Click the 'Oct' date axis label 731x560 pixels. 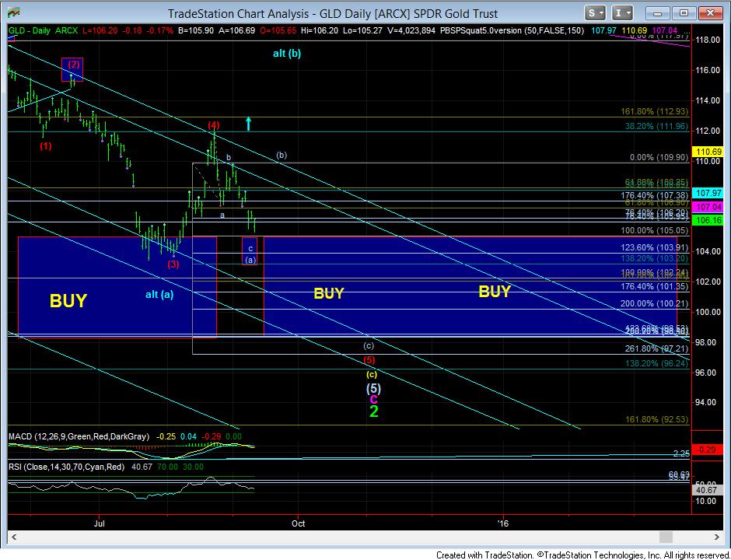click(x=299, y=523)
